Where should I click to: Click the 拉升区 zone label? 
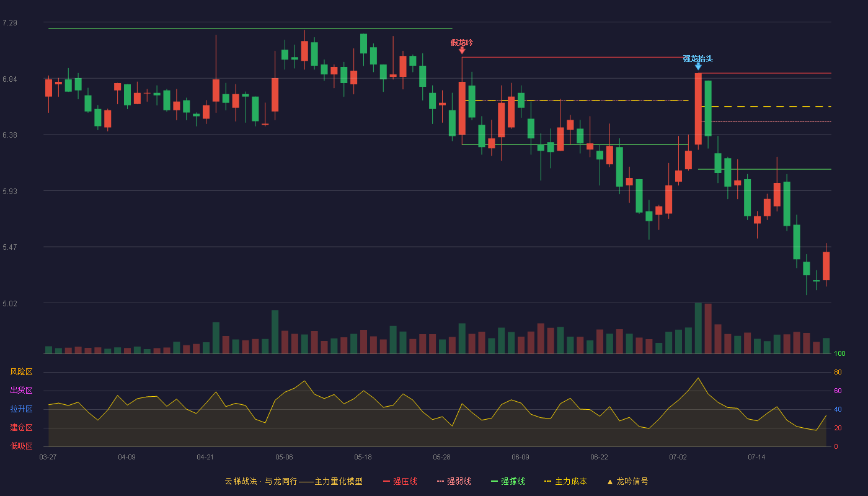(x=21, y=409)
